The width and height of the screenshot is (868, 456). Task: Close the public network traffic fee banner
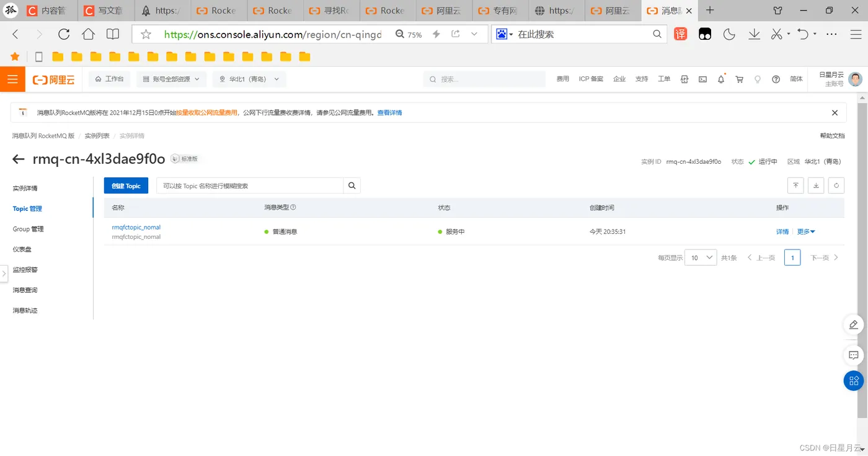click(835, 113)
